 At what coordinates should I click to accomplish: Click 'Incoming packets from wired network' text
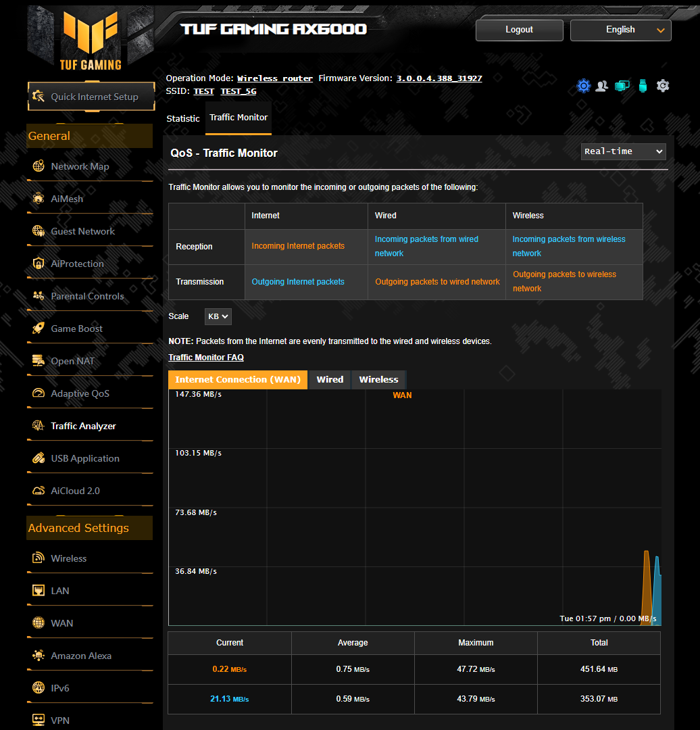pyautogui.click(x=426, y=246)
